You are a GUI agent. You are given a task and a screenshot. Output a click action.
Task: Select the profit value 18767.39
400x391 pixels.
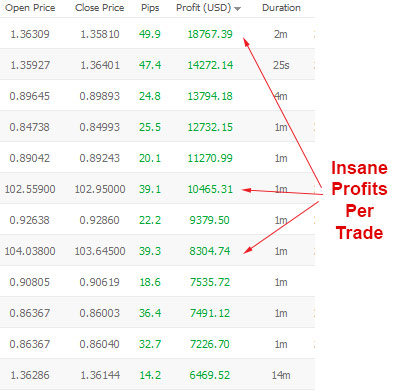click(x=210, y=34)
